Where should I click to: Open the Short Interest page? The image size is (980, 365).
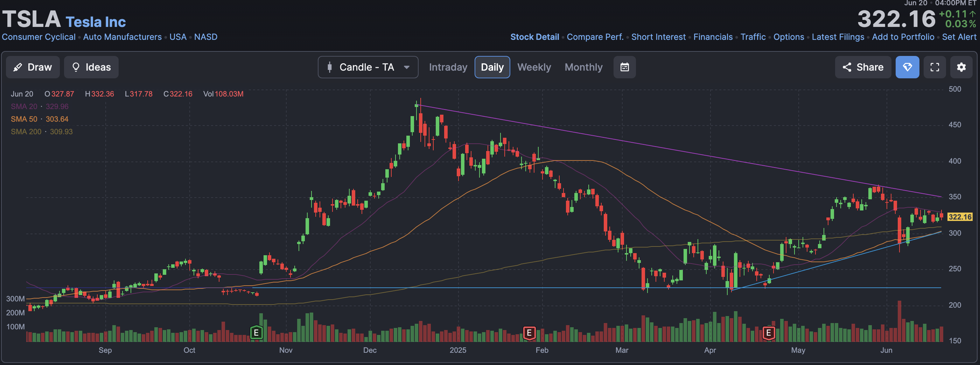pyautogui.click(x=658, y=37)
